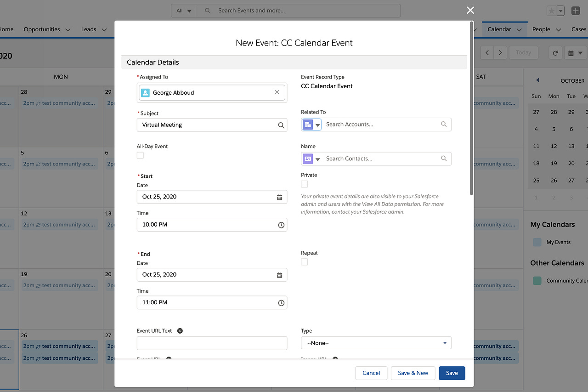Open the Related To object selector dropdown
This screenshot has width=588, height=392.
click(316, 124)
